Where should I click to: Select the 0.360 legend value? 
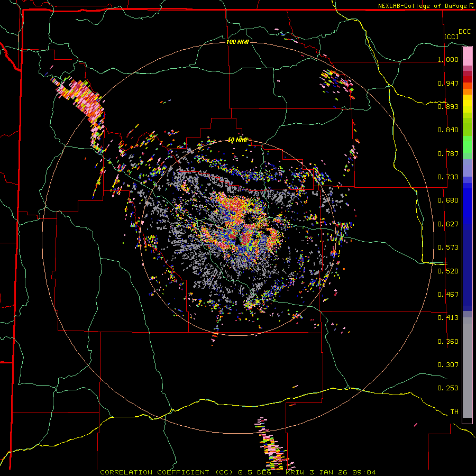448,342
